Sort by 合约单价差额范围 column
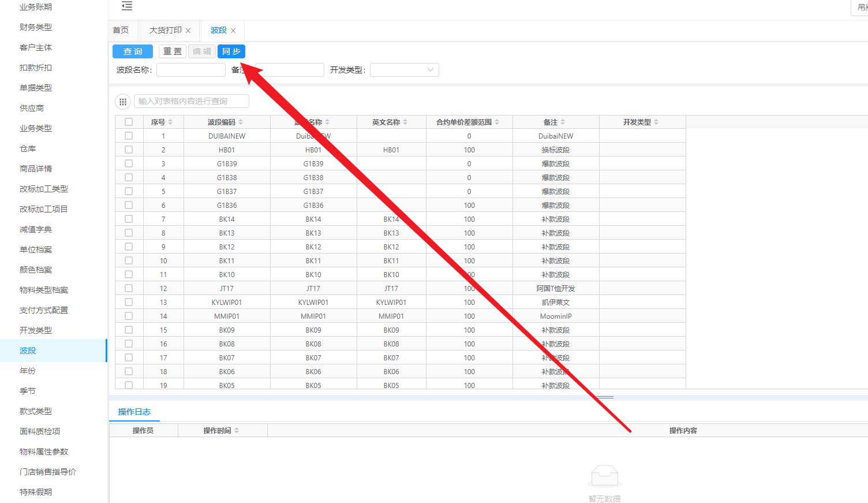The width and height of the screenshot is (868, 503). point(497,122)
